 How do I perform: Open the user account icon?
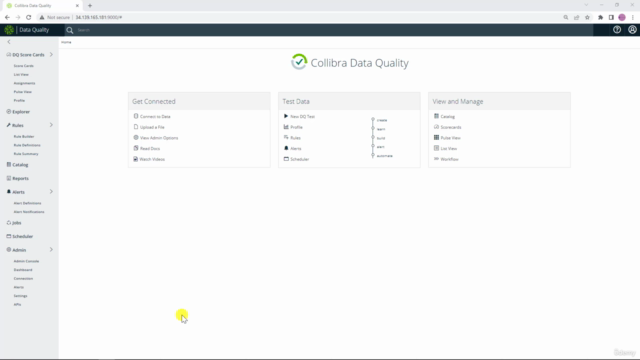coord(632,29)
